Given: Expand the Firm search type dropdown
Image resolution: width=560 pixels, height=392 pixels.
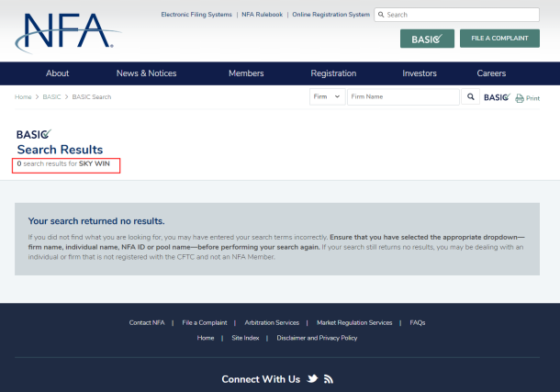Looking at the screenshot, I should tap(326, 96).
